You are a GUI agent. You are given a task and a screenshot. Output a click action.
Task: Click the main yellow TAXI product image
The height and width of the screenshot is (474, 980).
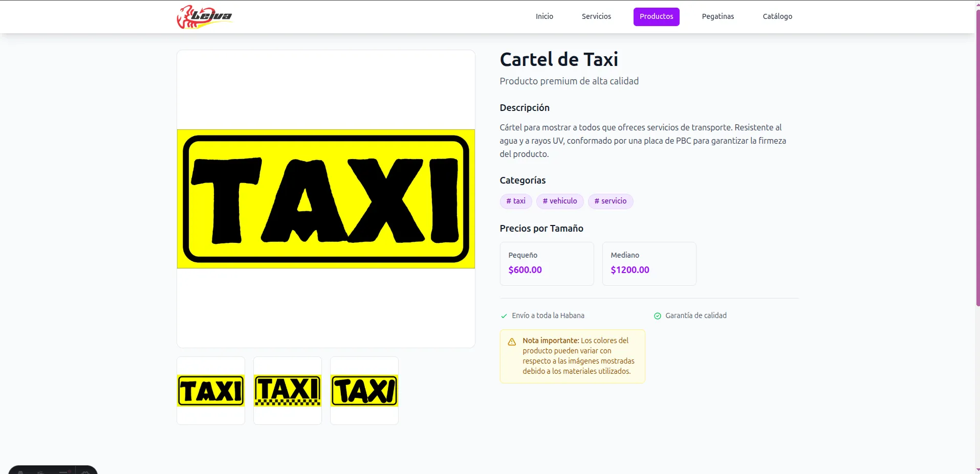point(326,199)
